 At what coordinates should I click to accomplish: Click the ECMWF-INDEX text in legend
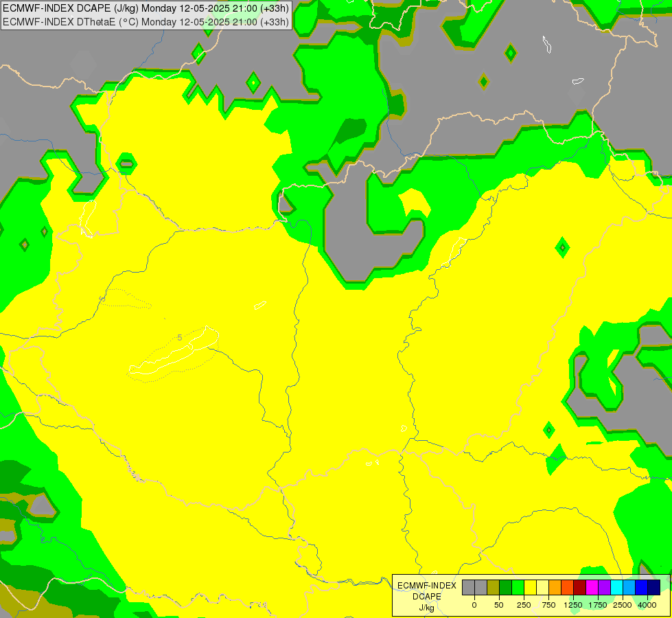click(427, 586)
